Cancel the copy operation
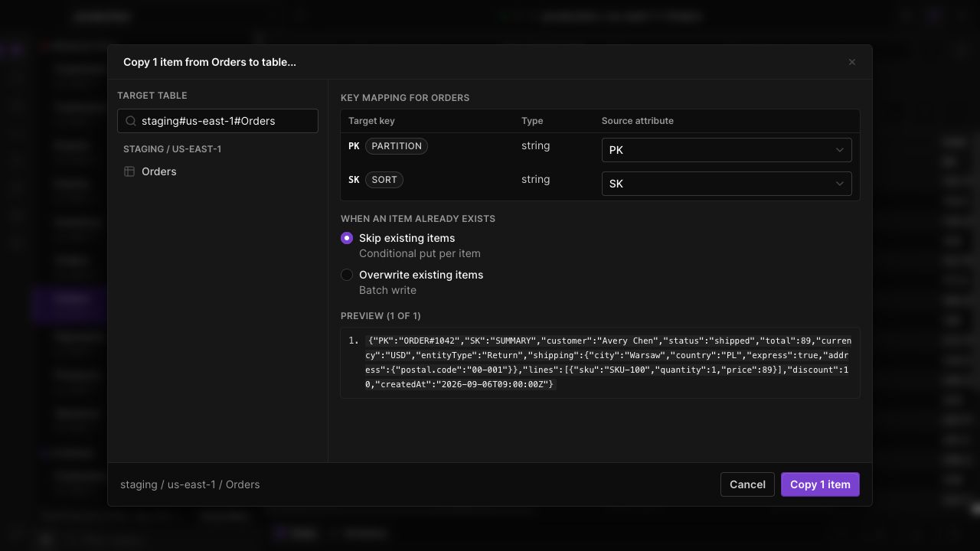Image resolution: width=980 pixels, height=551 pixels. (747, 484)
